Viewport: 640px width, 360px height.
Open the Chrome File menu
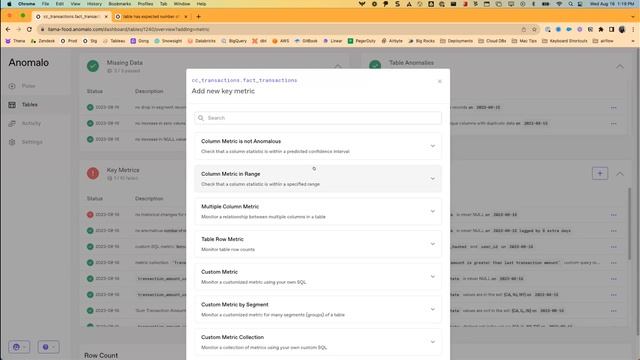tap(45, 4)
